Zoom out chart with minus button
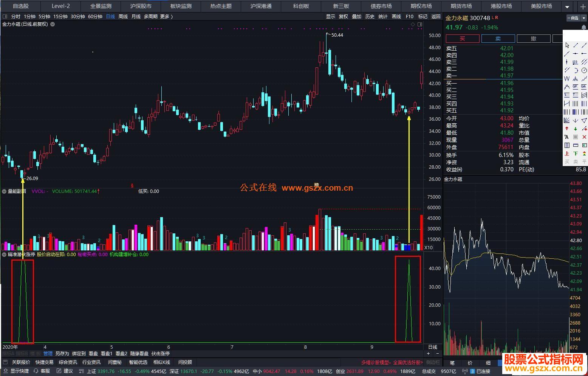 pos(438,354)
